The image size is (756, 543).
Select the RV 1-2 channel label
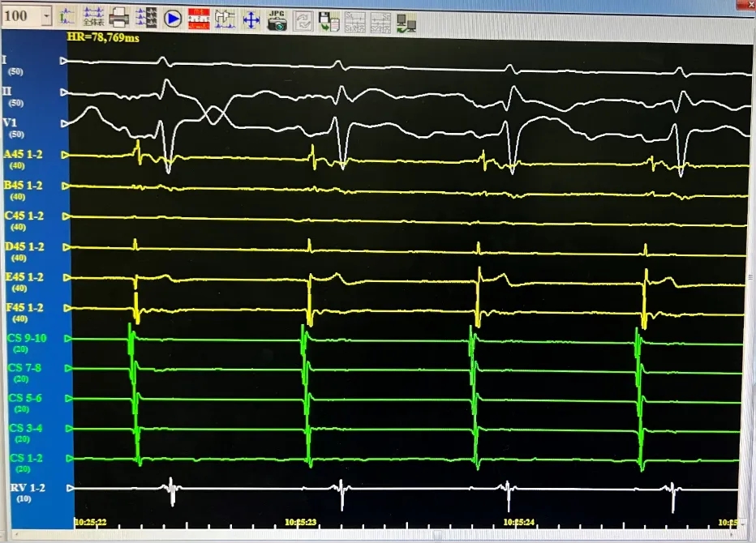(28, 488)
